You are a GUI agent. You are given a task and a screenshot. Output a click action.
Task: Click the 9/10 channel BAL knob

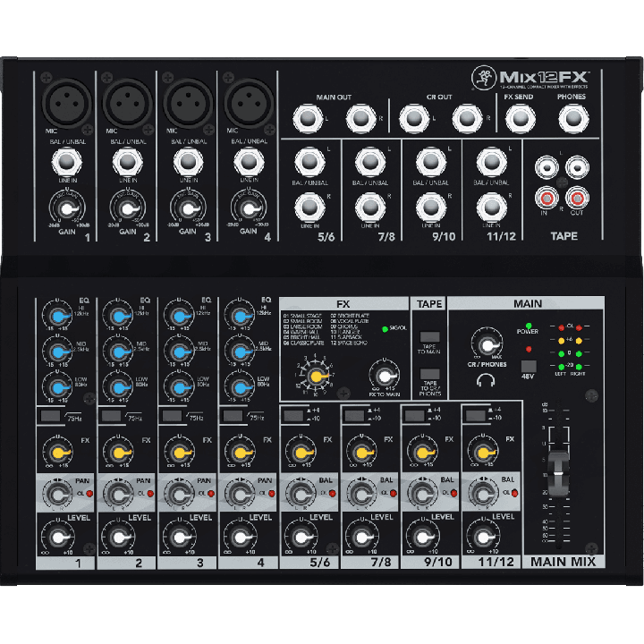click(x=422, y=494)
